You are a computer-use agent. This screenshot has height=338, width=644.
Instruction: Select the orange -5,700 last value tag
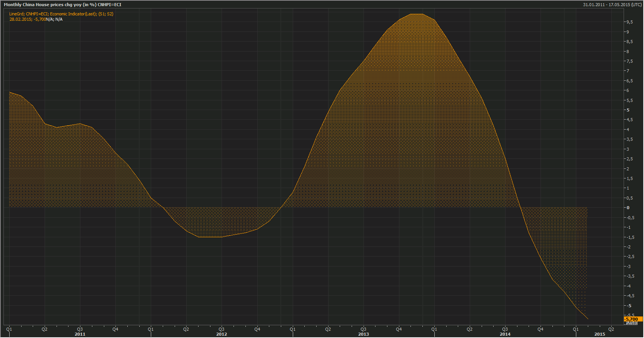(x=633, y=319)
